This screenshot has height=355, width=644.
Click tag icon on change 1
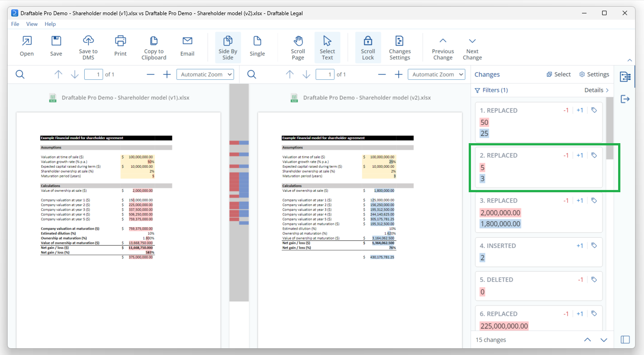(594, 110)
